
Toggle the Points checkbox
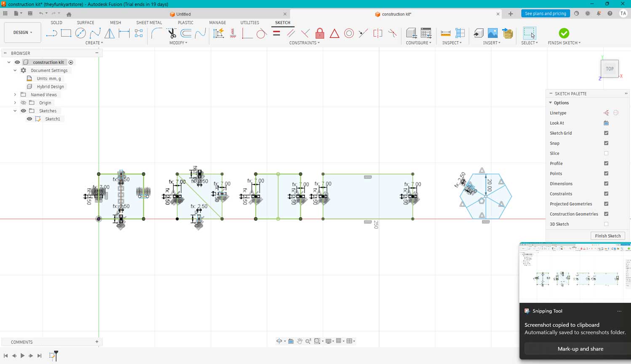pos(606,174)
